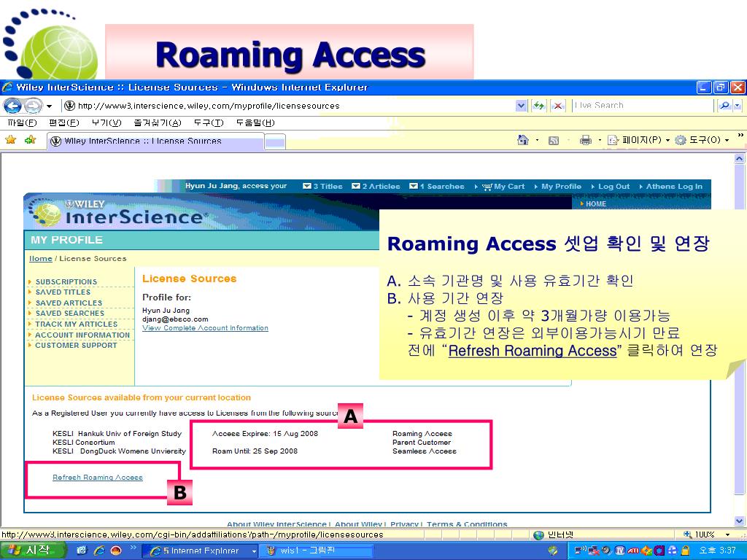Go forward with browser Forward arrow
The height and width of the screenshot is (560, 747).
33,106
